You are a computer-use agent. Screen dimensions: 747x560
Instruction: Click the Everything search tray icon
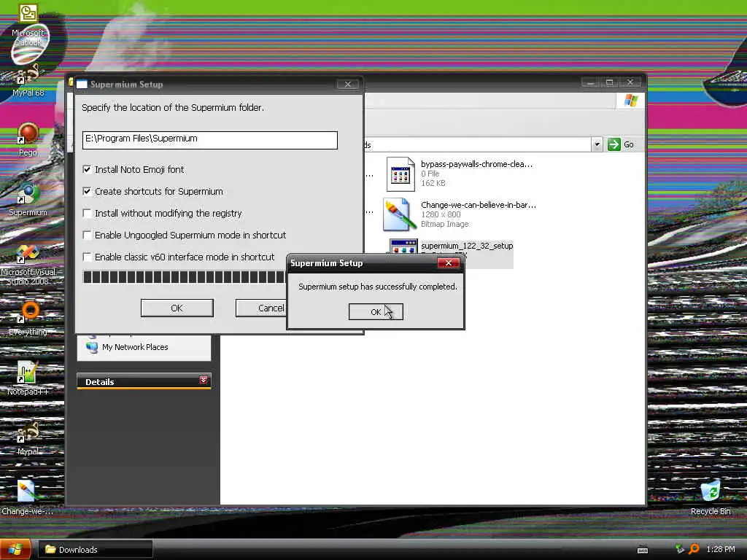694,550
